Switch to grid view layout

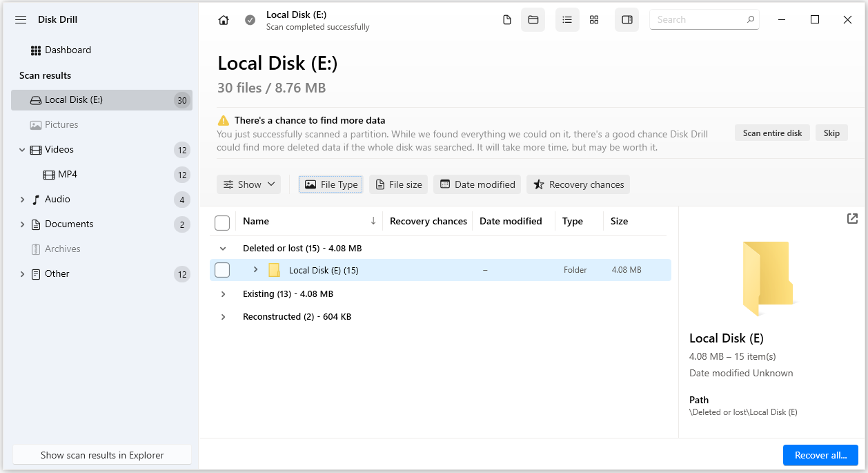pyautogui.click(x=593, y=19)
